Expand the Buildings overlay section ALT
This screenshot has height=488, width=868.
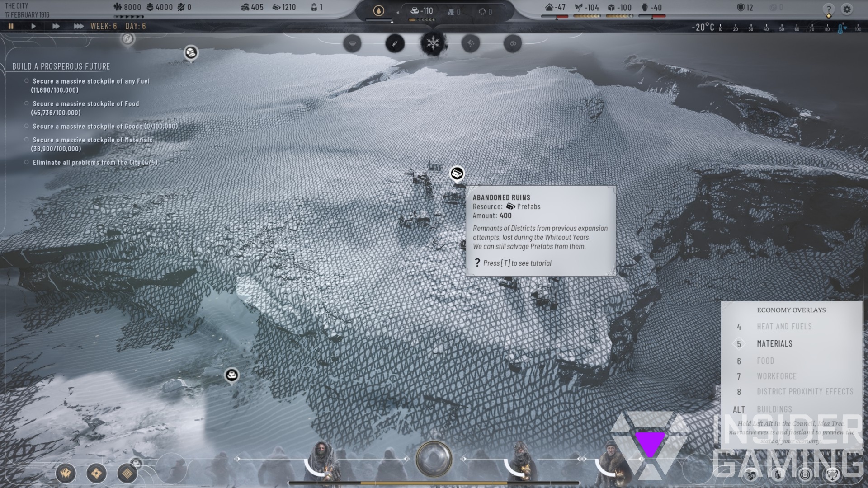(774, 409)
